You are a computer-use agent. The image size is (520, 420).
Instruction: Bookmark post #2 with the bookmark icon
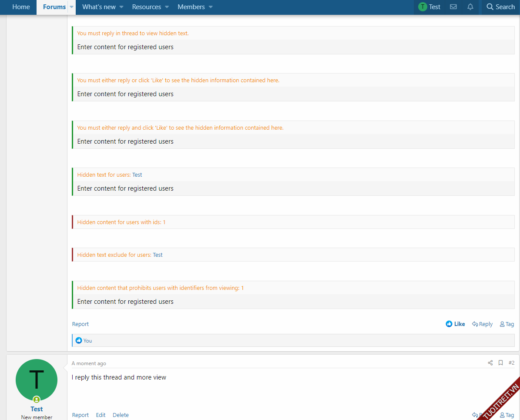tap(501, 363)
